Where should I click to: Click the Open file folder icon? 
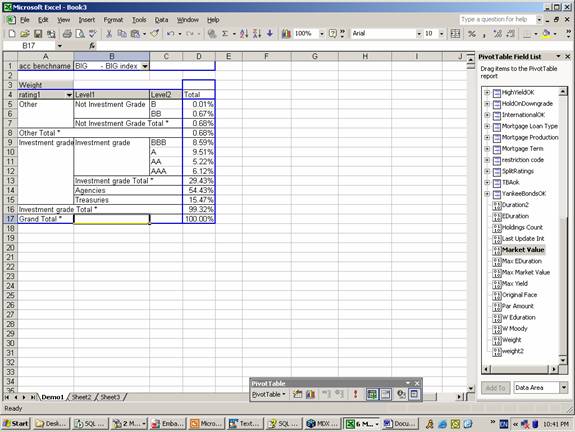click(x=25, y=34)
